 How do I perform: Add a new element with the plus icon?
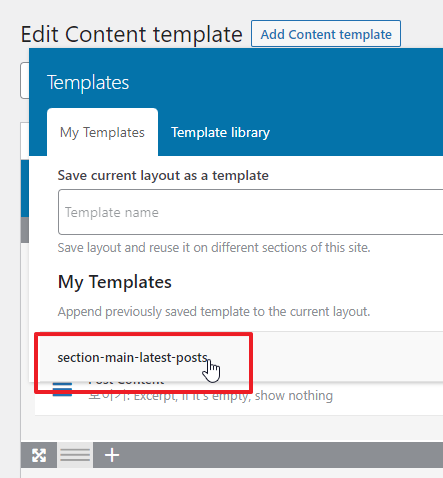click(x=112, y=455)
